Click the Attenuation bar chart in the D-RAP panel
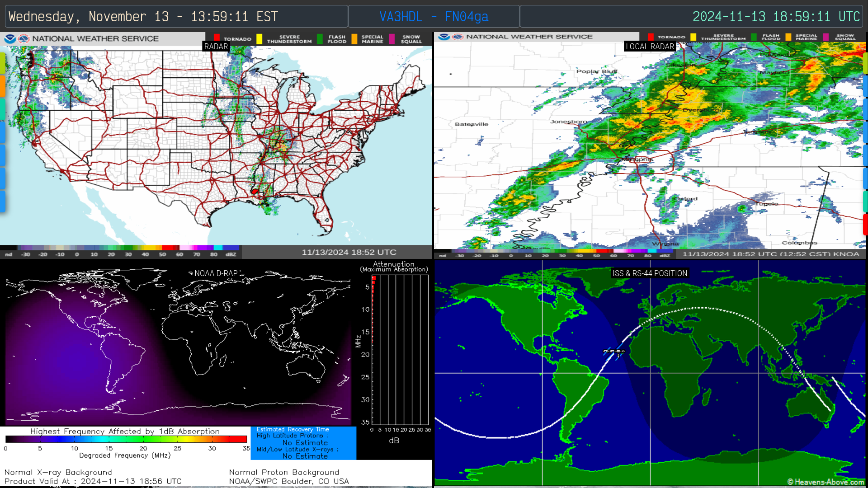868x488 pixels. (x=400, y=350)
